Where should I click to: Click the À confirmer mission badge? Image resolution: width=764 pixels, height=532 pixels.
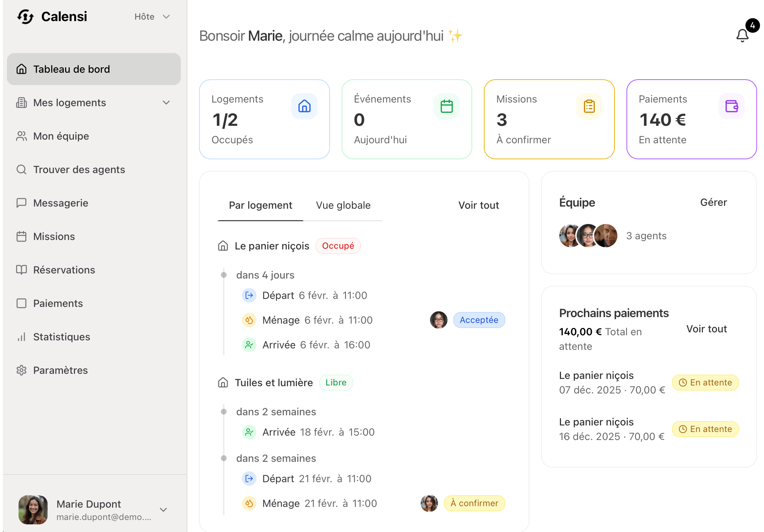click(x=474, y=503)
